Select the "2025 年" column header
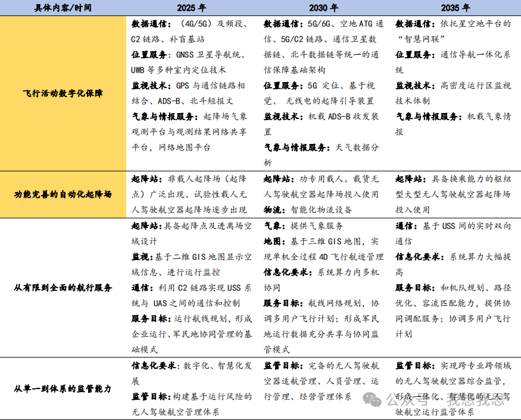This screenshot has width=521, height=420. coord(191,8)
